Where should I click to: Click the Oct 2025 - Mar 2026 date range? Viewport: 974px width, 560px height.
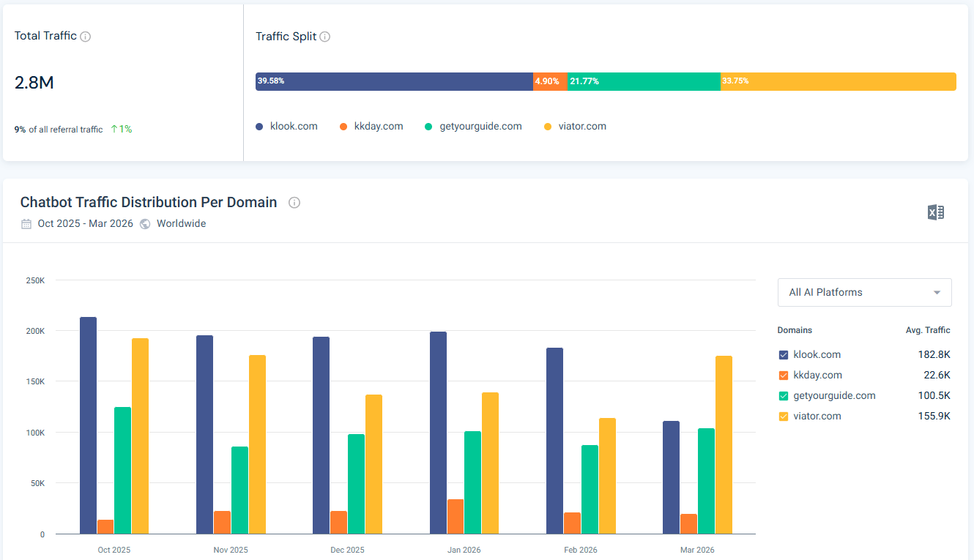pos(86,224)
